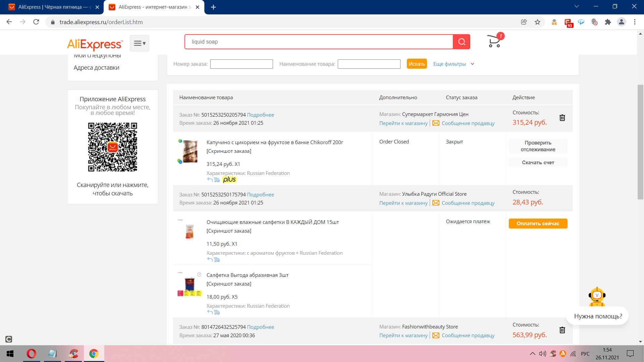644x362 pixels.
Task: Select the AliExpress интернет-магазин tab
Action: pyautogui.click(x=154, y=7)
